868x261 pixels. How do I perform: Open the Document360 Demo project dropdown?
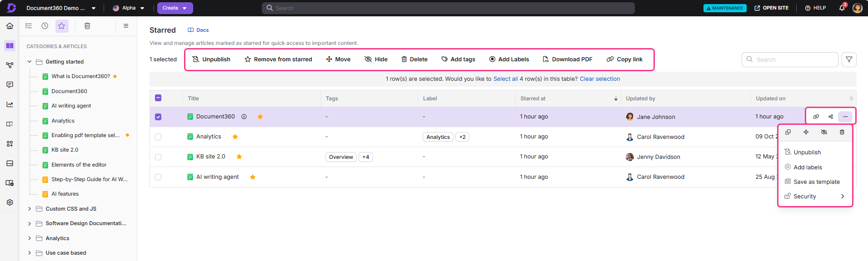61,8
